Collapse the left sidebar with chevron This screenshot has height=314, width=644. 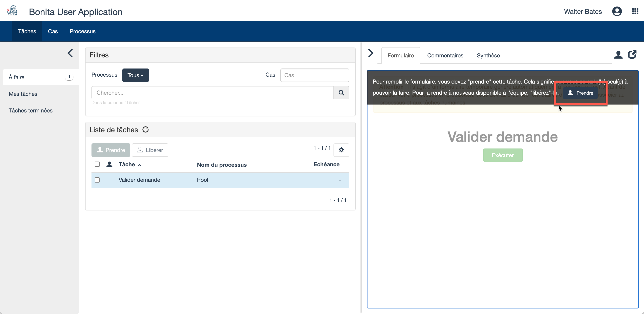pos(70,53)
